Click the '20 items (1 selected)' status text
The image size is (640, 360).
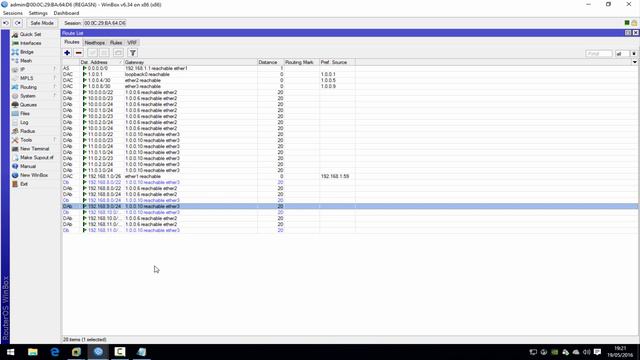(84, 340)
